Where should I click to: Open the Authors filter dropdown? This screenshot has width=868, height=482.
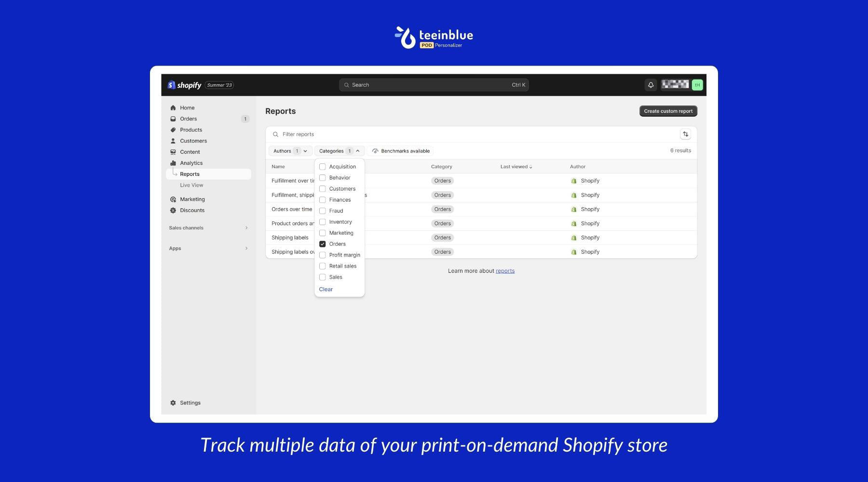coord(290,151)
